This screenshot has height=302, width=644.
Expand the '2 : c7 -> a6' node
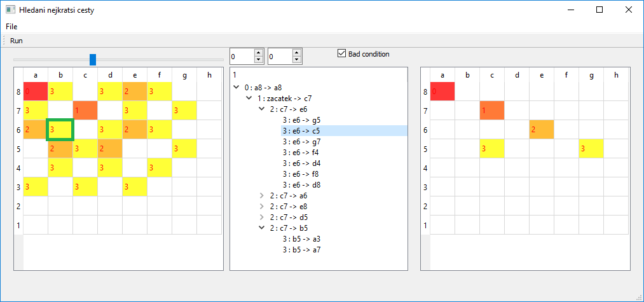point(262,196)
